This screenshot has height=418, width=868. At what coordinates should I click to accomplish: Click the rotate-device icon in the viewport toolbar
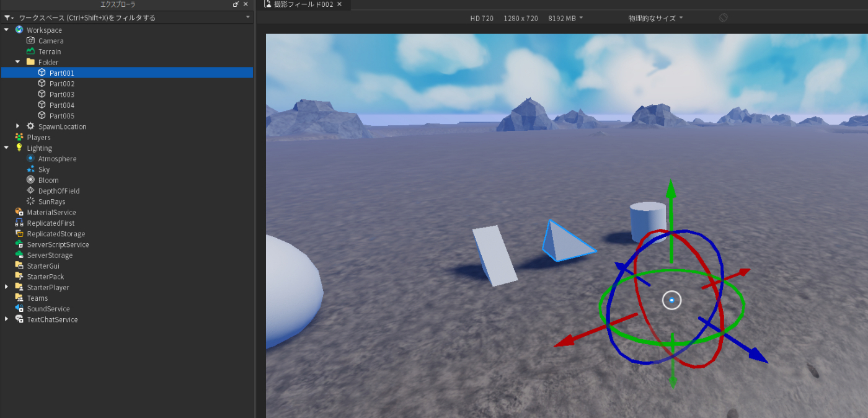point(723,18)
